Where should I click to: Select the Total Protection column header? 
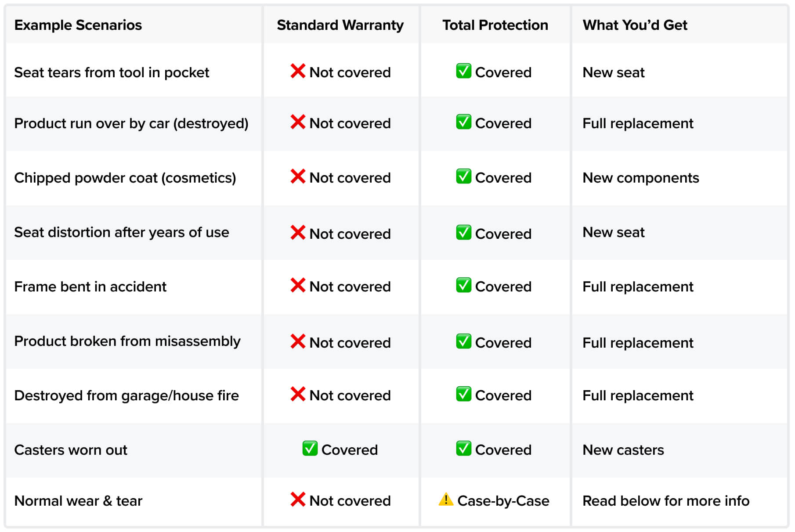click(495, 25)
